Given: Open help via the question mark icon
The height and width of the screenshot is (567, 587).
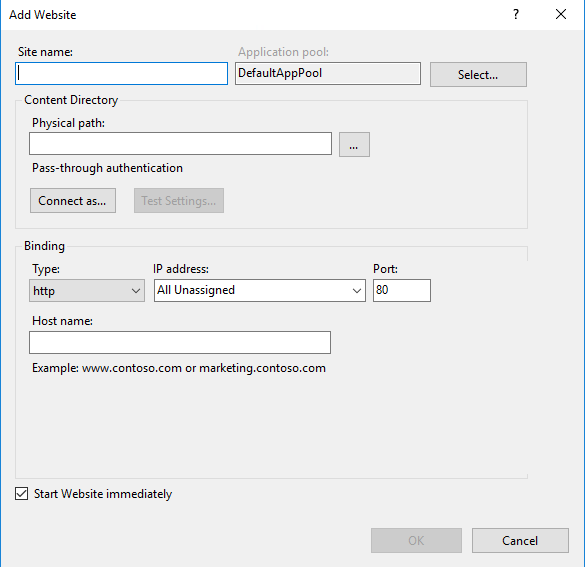Looking at the screenshot, I should point(516,15).
